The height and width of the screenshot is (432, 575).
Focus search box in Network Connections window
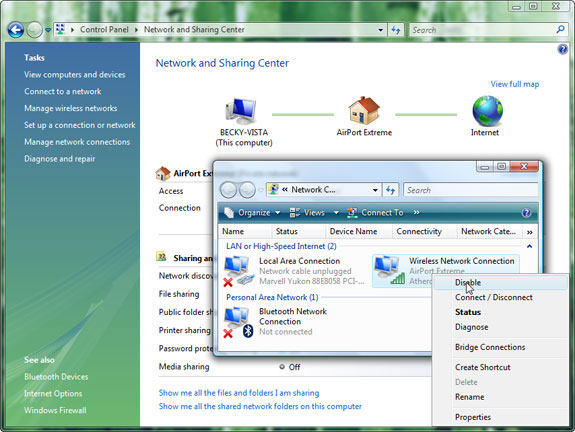(471, 190)
